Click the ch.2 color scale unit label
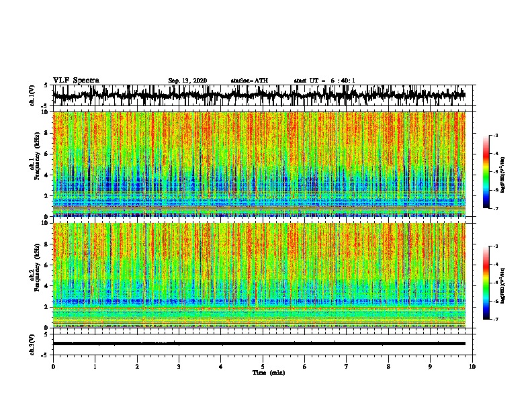 (503, 285)
